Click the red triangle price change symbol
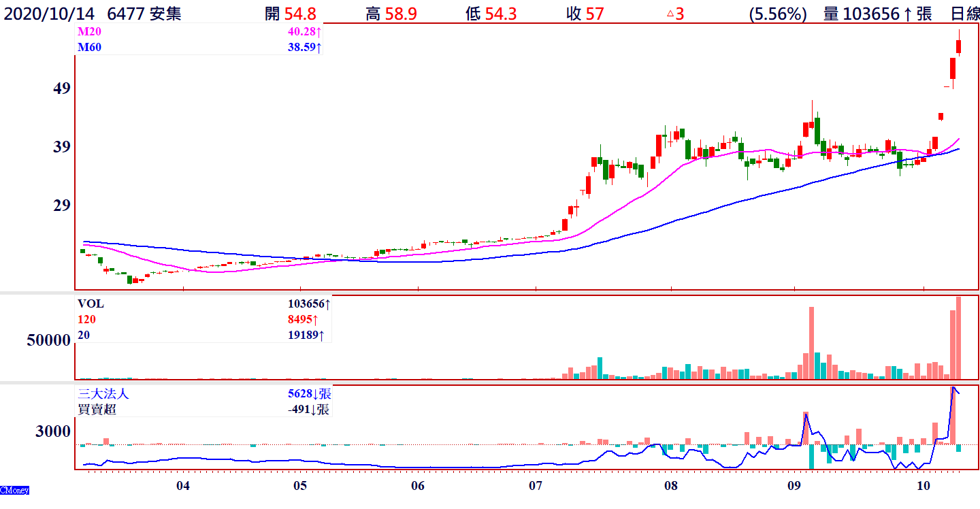The image size is (980, 509). point(670,13)
